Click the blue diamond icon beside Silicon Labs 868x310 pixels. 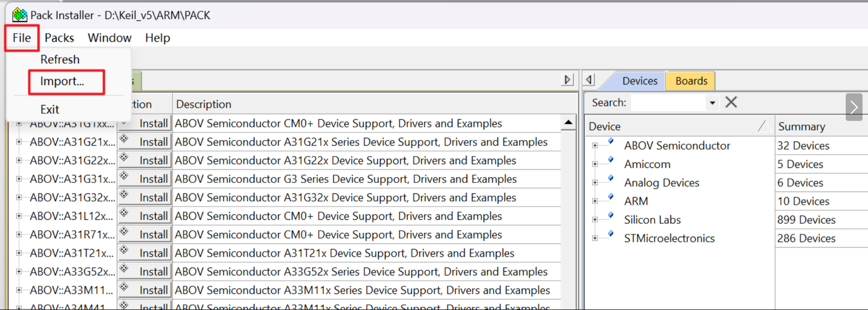coord(611,215)
